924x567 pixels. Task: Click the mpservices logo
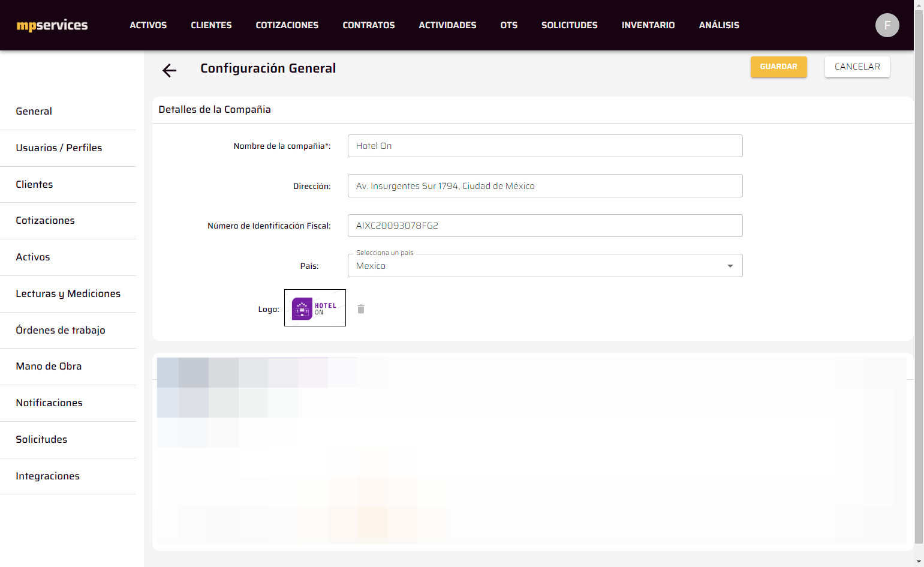pyautogui.click(x=52, y=25)
